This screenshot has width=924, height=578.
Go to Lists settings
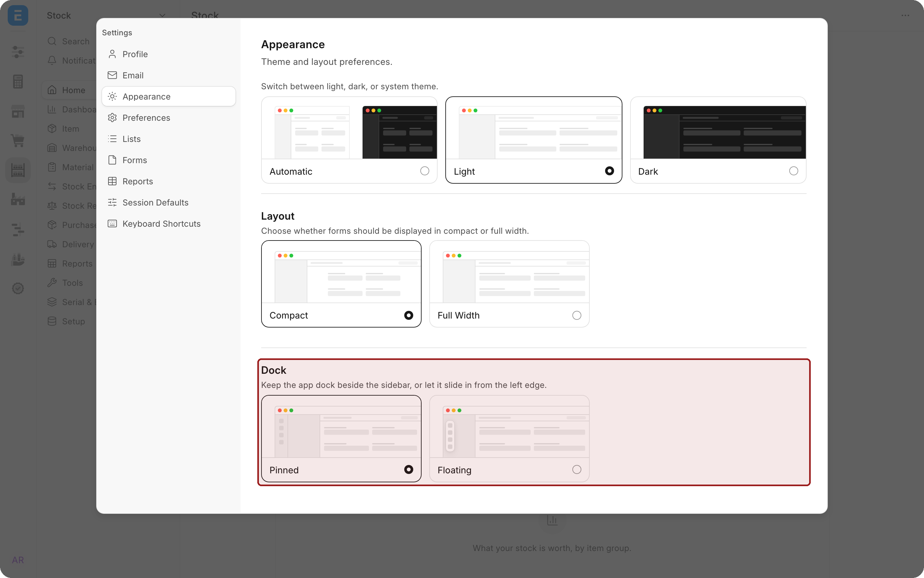[x=168, y=139]
